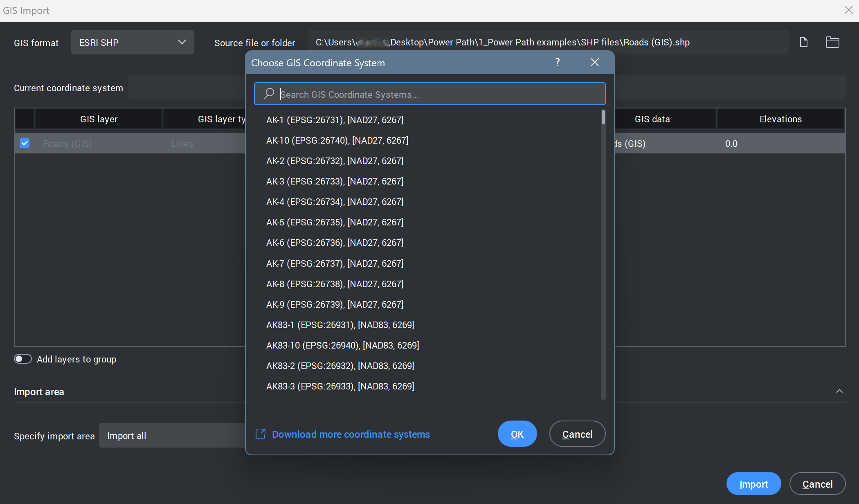
Task: Click the search magnifier icon
Action: (x=269, y=94)
